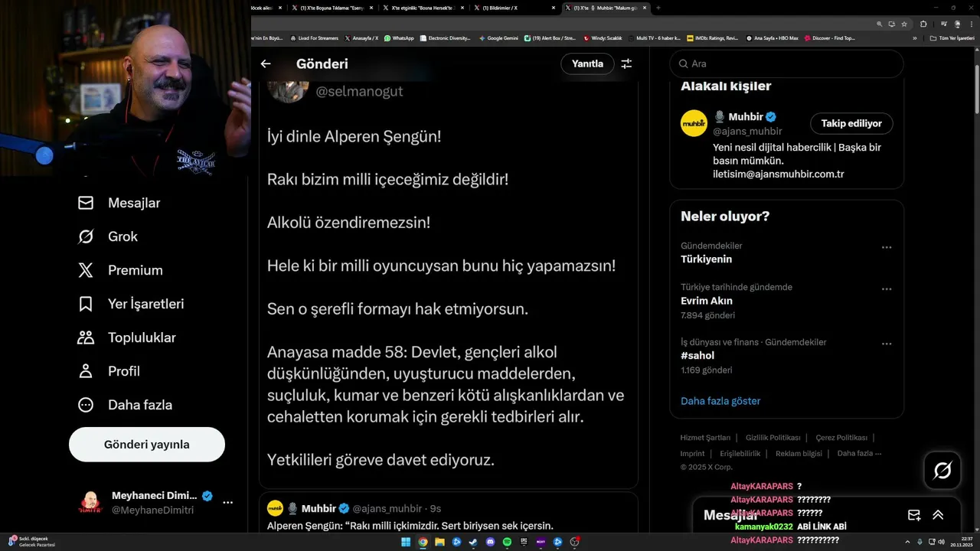Switch to the Bildirimler / X tab
Screen dimensions: 980x551
513,8
